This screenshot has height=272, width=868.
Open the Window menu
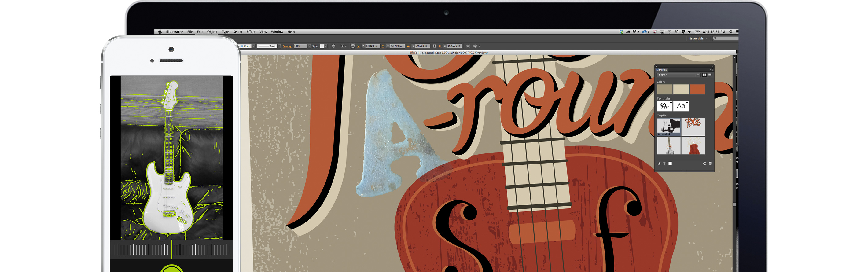tap(277, 32)
